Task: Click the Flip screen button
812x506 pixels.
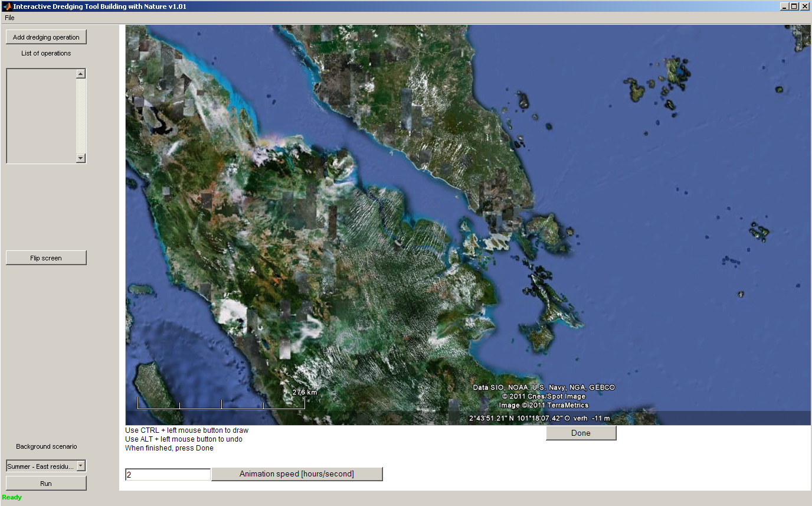Action: click(x=46, y=258)
